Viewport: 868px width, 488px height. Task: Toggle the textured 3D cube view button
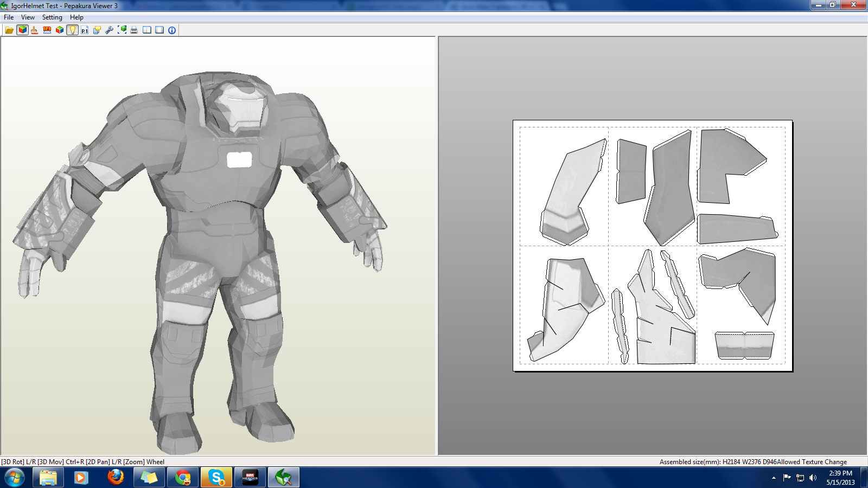(22, 30)
